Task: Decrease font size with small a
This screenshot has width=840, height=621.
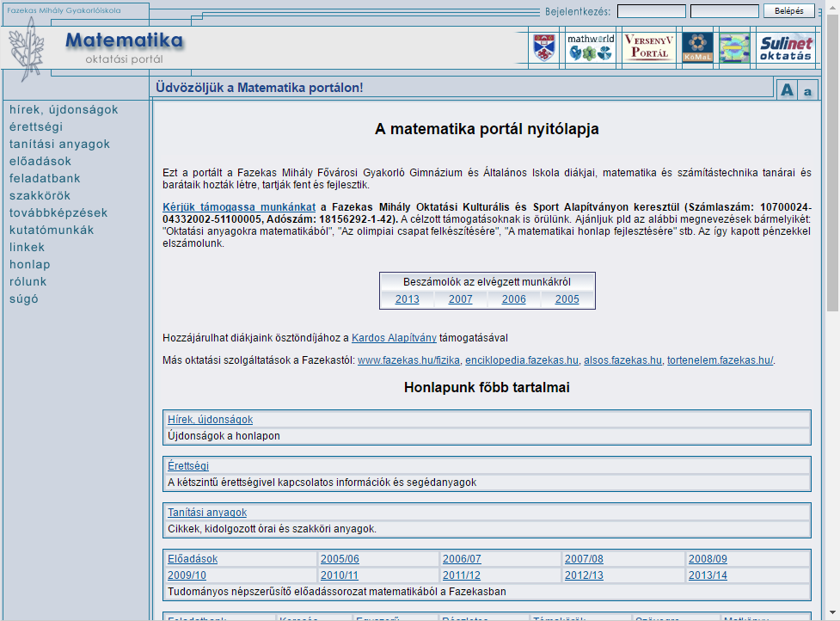Action: pyautogui.click(x=807, y=92)
